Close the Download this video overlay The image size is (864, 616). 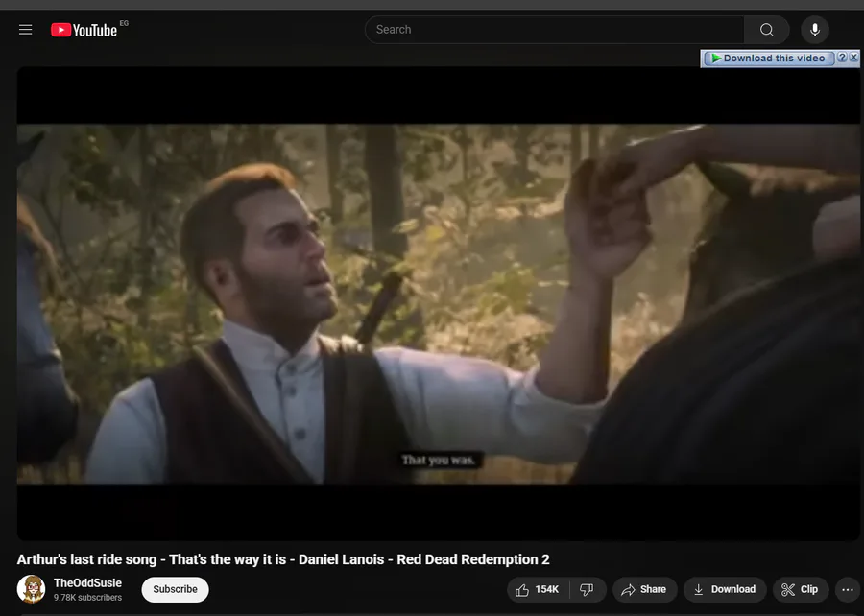pos(853,58)
